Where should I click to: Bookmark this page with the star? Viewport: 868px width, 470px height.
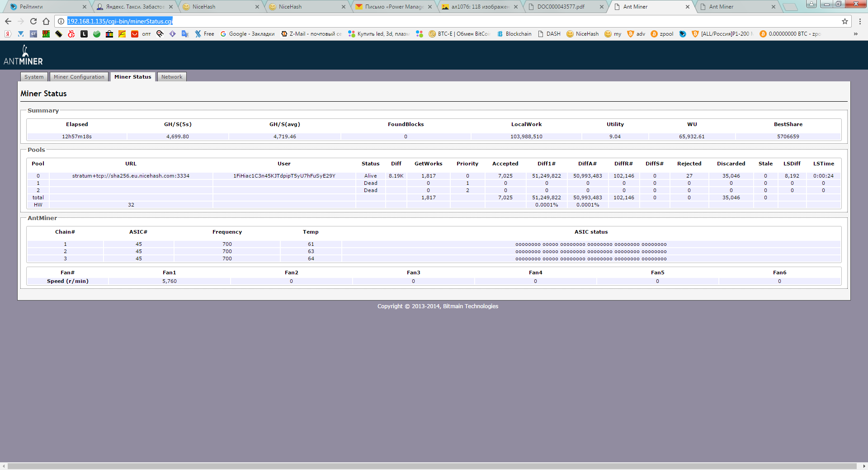coord(844,21)
